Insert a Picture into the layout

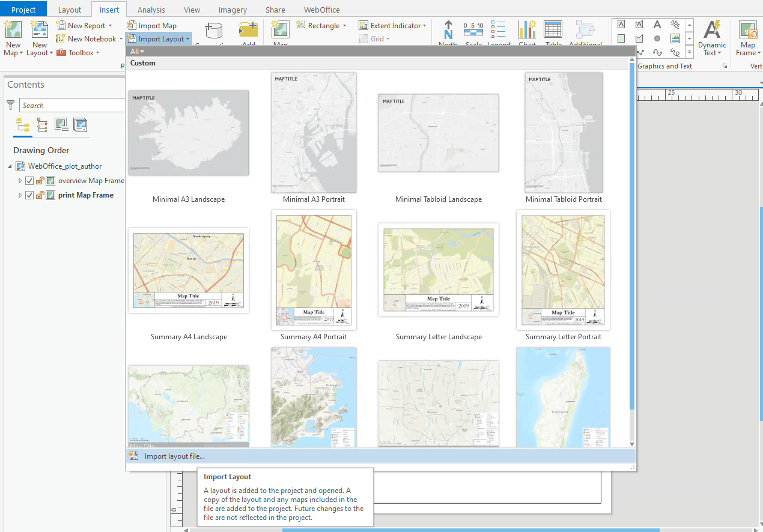675,38
